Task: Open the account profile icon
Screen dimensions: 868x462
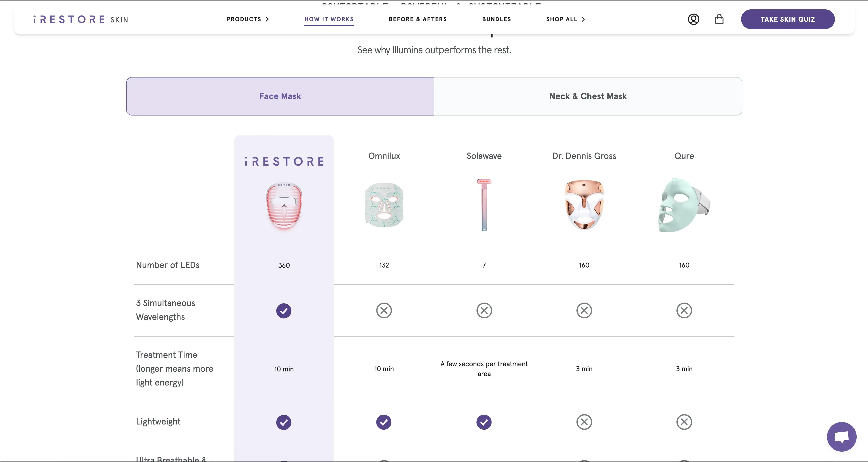Action: 693,19
